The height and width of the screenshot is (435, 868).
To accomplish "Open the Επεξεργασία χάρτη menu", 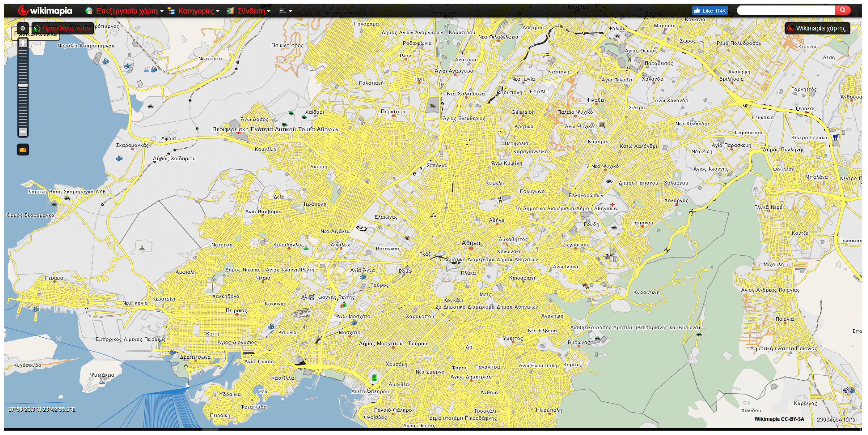I will click(124, 11).
